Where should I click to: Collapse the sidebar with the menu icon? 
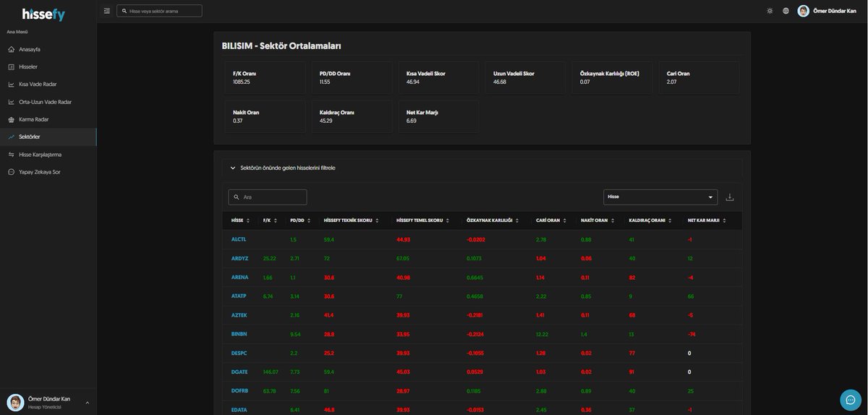[107, 11]
